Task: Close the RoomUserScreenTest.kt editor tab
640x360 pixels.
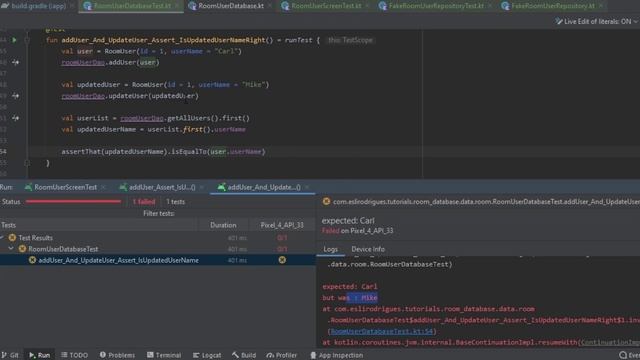Action: (367, 6)
